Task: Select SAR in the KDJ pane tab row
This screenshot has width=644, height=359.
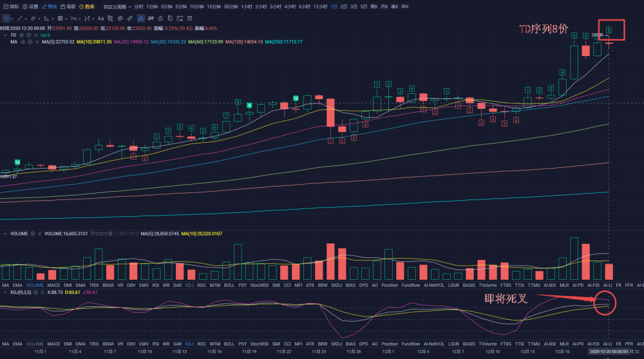Action: coord(178,344)
